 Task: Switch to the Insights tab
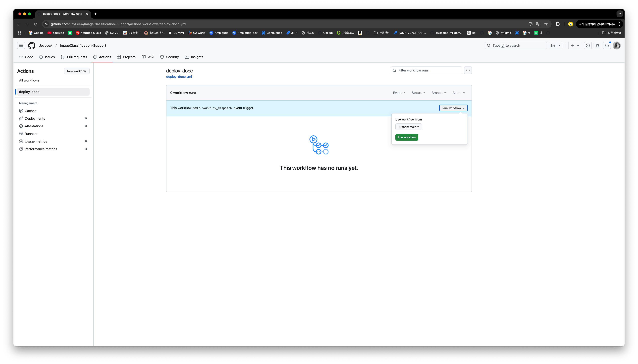point(197,57)
